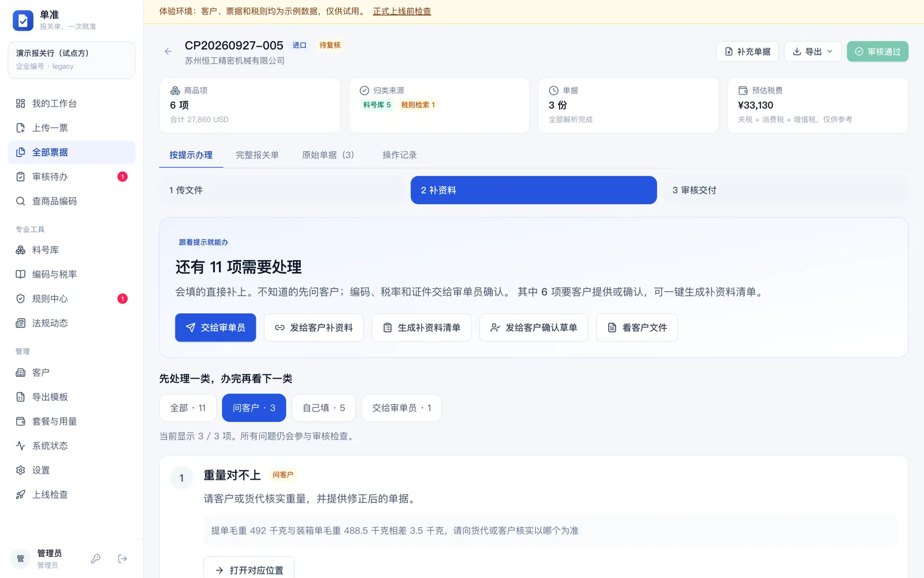The width and height of the screenshot is (924, 578).
Task: Click the logout icon in sidebar footer
Action: click(x=122, y=558)
